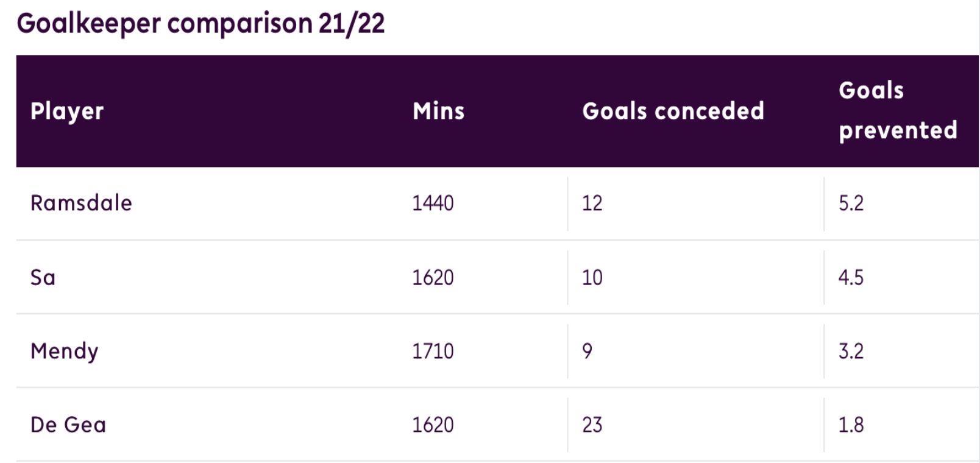Click Mendy's 3.2 goals prevented value
This screenshot has height=463, width=980.
coord(851,351)
